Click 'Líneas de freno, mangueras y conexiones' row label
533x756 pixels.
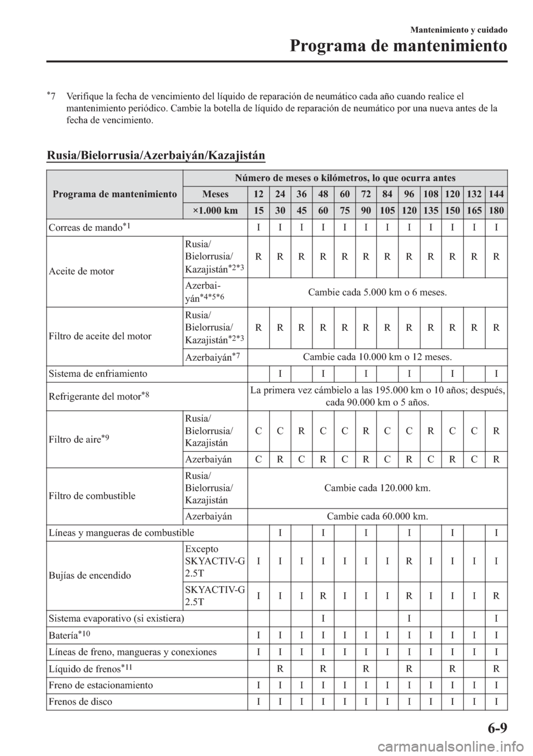pos(133,652)
